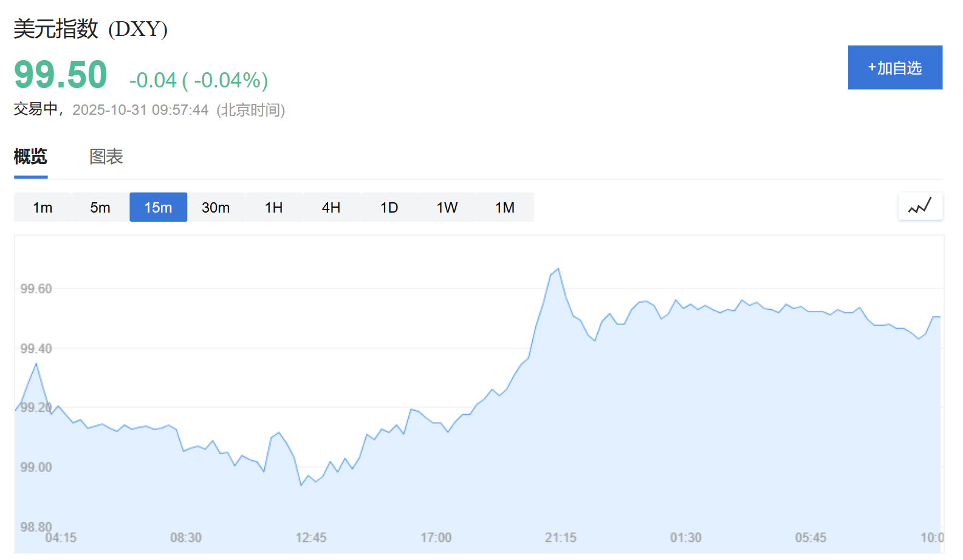Image resolution: width=963 pixels, height=560 pixels.
Task: Click the early spike near 04:15
Action: pos(36,364)
